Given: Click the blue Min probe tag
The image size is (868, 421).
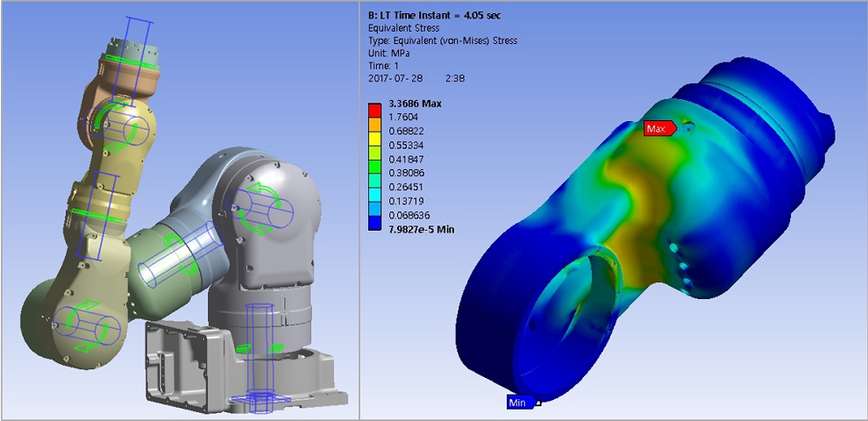Looking at the screenshot, I should 521,403.
